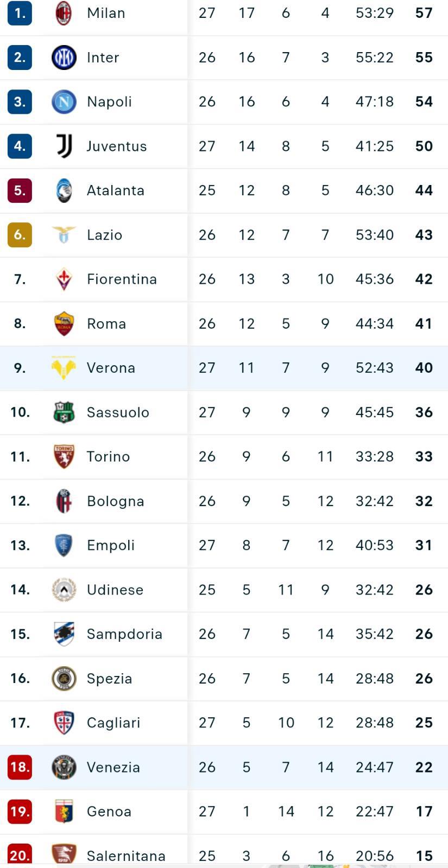The height and width of the screenshot is (868, 448).
Task: Click the Bologna team name
Action: [x=115, y=501]
